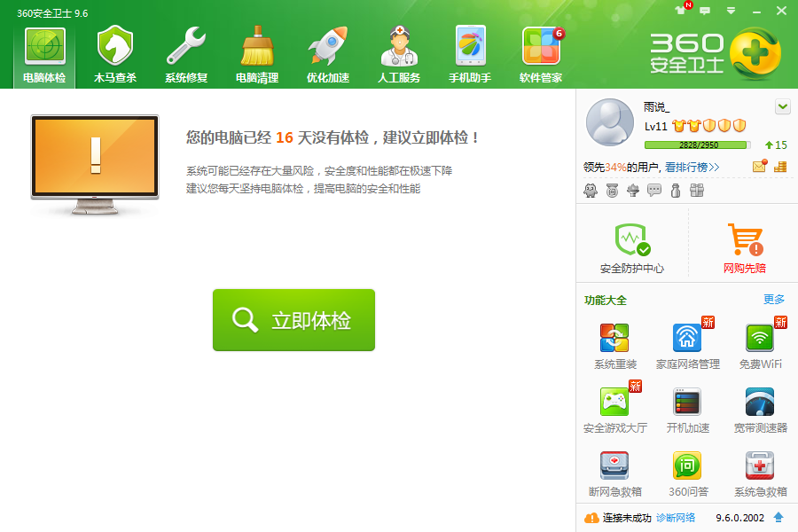
Task: Click the bottle badge icon
Action: point(676,191)
